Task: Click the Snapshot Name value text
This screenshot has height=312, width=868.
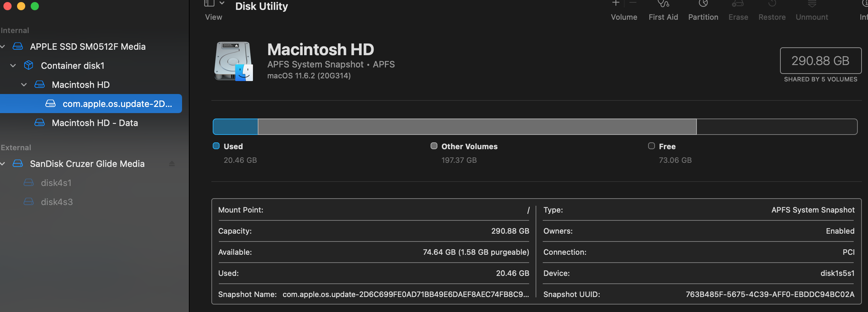Action: [406, 295]
